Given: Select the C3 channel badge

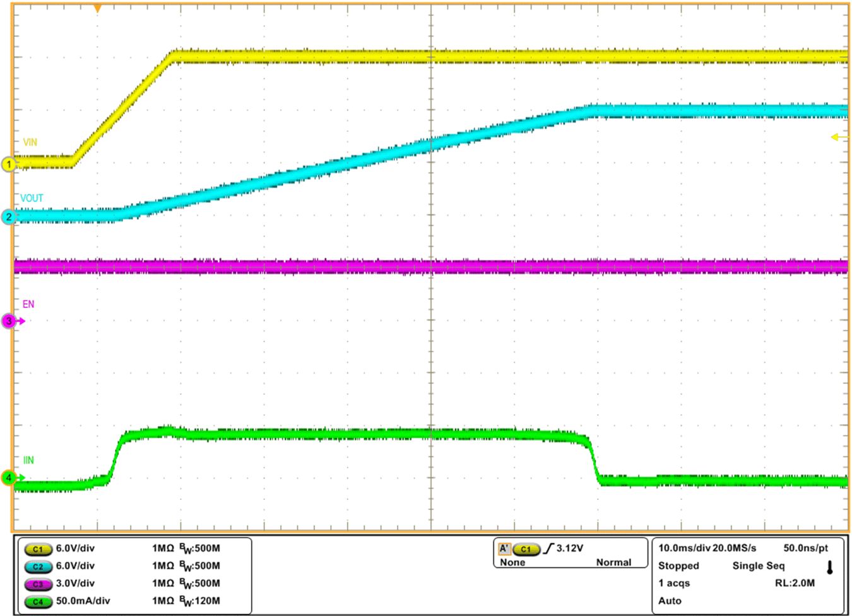Looking at the screenshot, I should tap(38, 583).
